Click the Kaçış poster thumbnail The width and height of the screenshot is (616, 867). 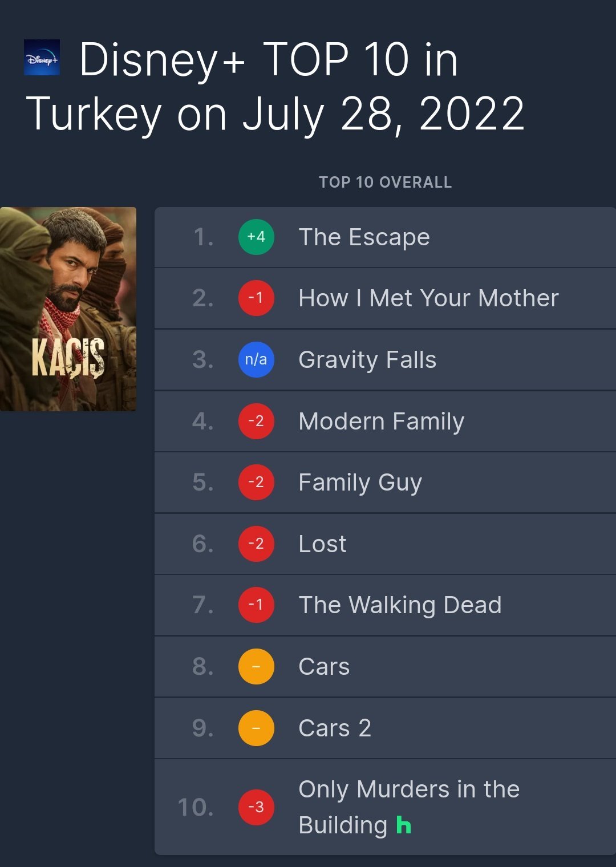click(x=68, y=309)
